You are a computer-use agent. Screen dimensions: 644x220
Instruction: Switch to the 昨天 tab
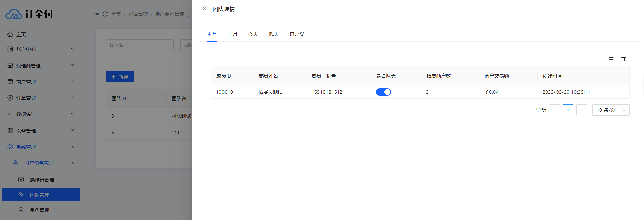pos(274,34)
